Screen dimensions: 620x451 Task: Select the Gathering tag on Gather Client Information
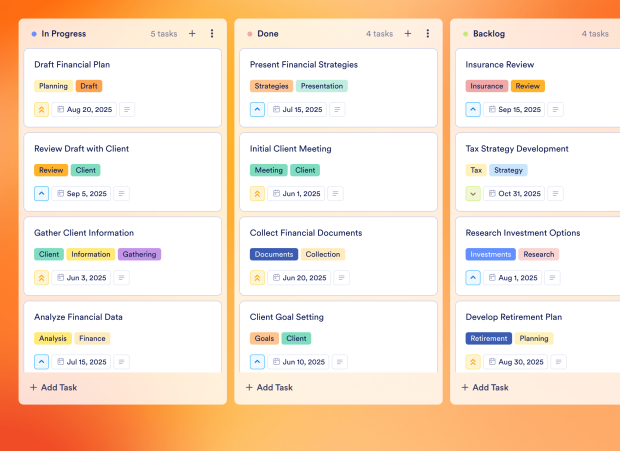(139, 254)
